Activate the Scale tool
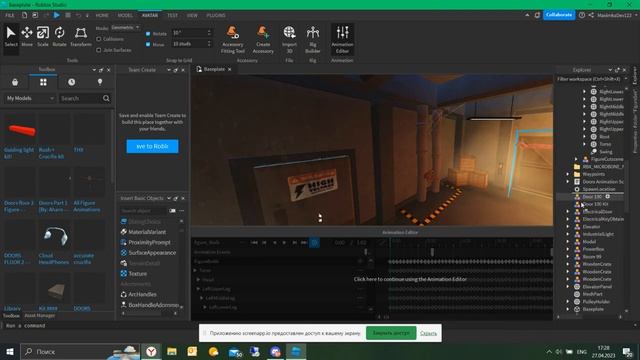The width and height of the screenshot is (640, 360). [43, 37]
